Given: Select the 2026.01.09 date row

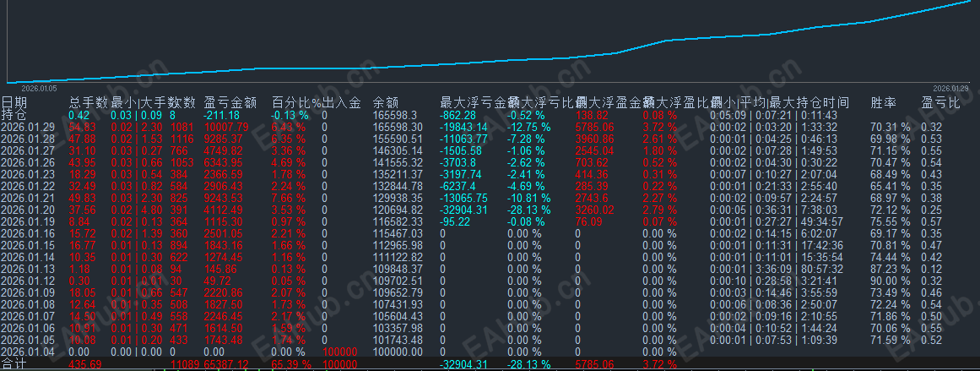Looking at the screenshot, I should coord(28,292).
